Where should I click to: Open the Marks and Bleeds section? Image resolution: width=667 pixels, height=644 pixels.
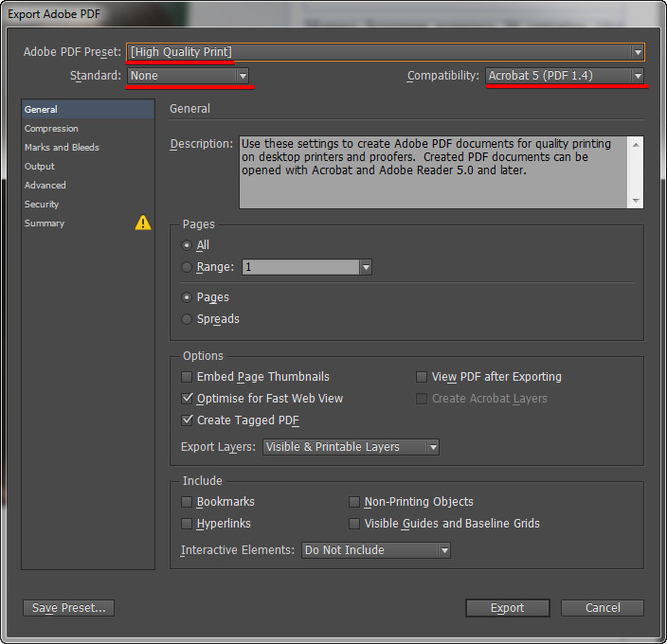[x=88, y=147]
